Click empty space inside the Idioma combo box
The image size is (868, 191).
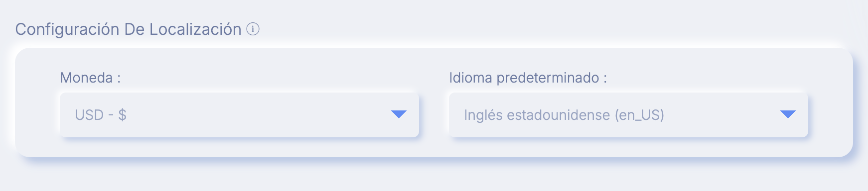723,115
